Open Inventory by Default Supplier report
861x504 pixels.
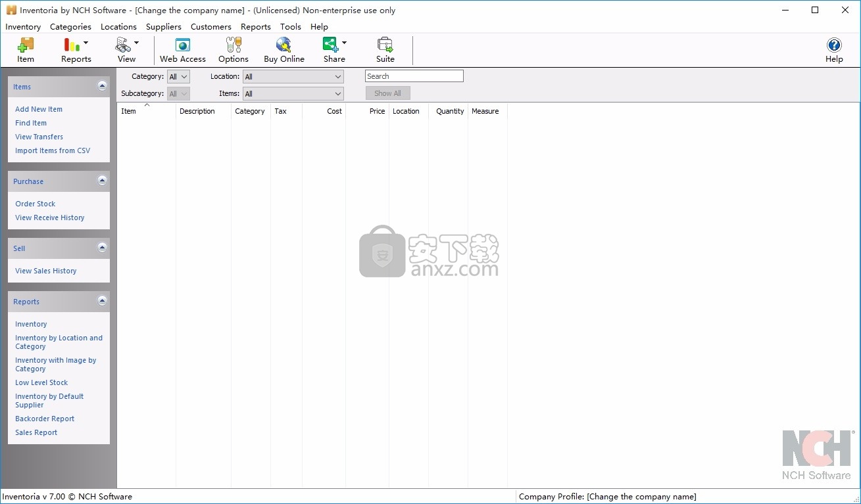(x=49, y=401)
